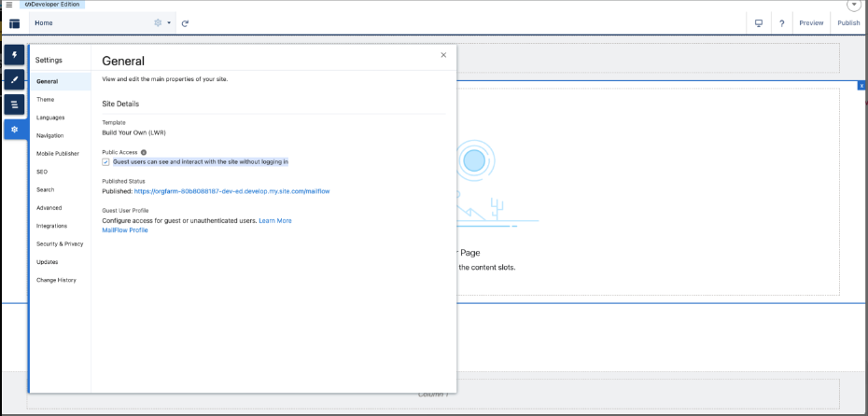Click the Publish button
Image resolution: width=868 pixels, height=416 pixels.
[848, 23]
